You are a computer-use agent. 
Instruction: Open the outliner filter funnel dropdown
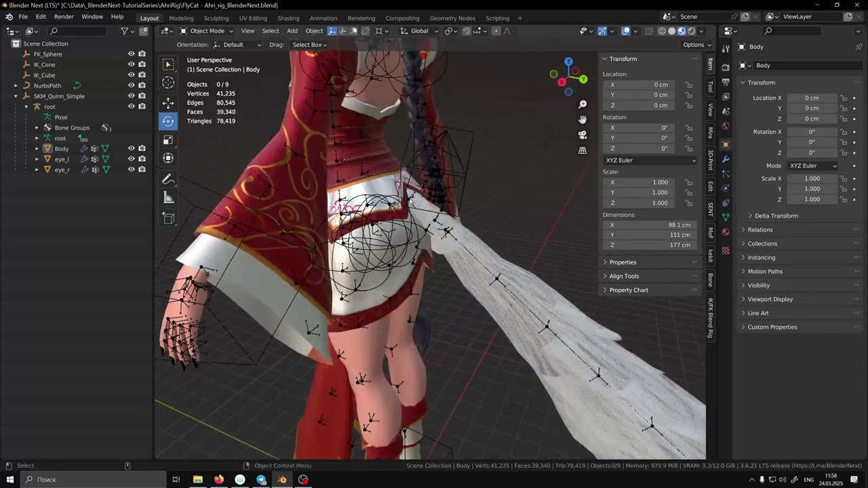point(127,31)
